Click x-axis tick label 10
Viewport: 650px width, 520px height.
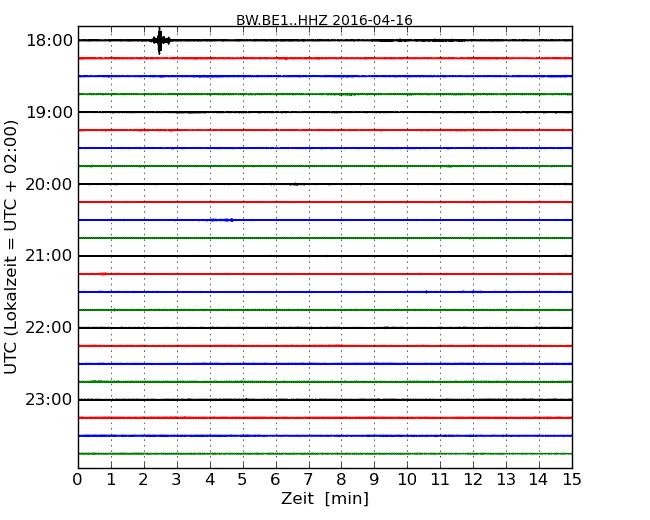[x=407, y=480]
